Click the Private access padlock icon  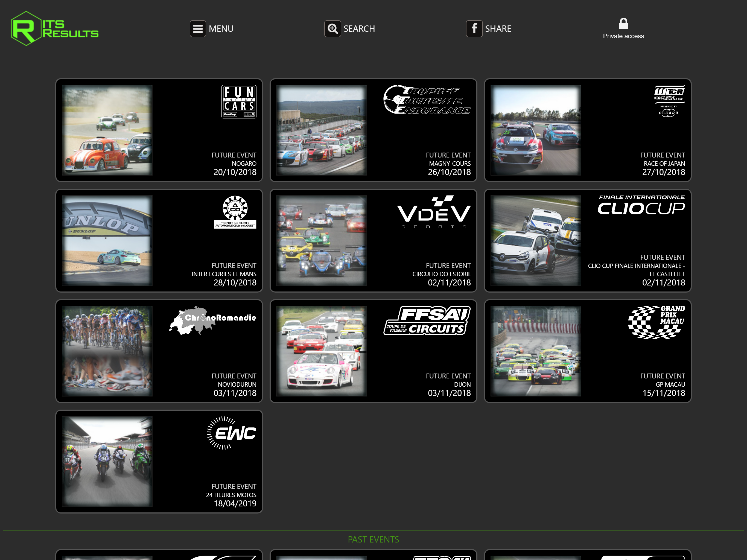pyautogui.click(x=623, y=24)
